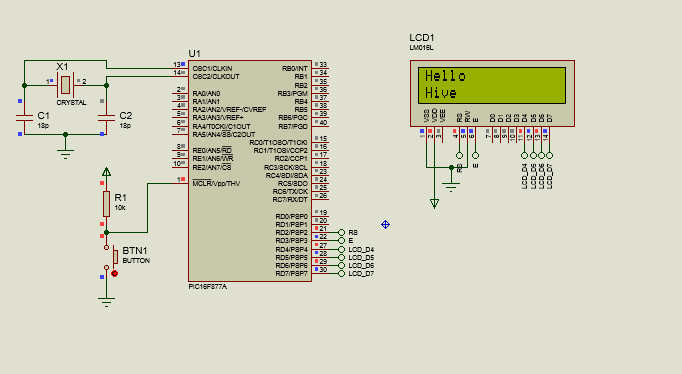The image size is (682, 374).
Task: Select the LCD_D4 terminal on the microcontroller
Action: click(x=341, y=250)
